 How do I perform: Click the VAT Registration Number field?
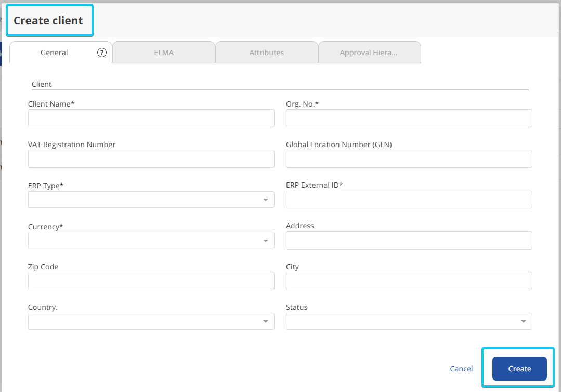(151, 159)
